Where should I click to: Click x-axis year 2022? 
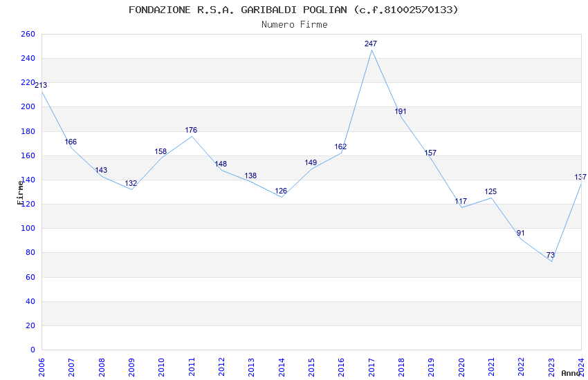coord(522,368)
